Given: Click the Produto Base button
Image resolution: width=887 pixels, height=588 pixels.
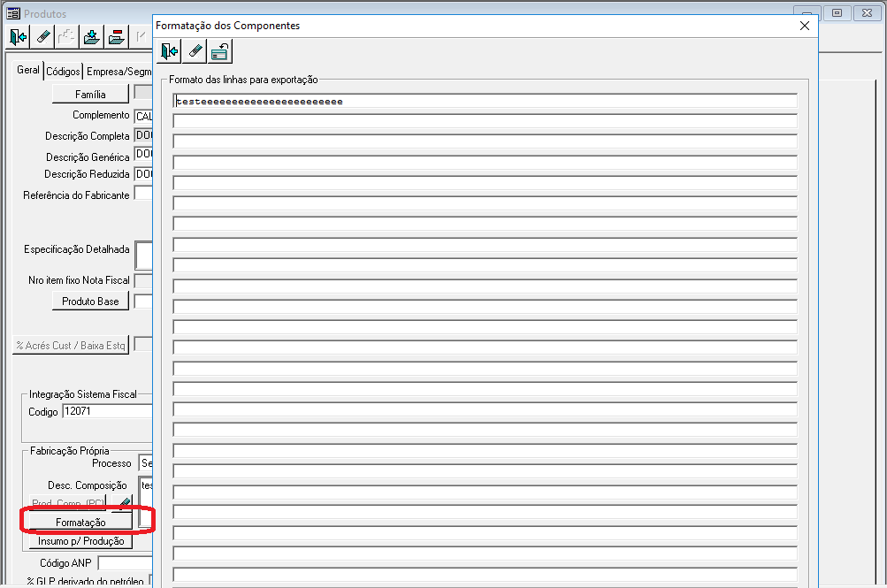Looking at the screenshot, I should pos(90,302).
